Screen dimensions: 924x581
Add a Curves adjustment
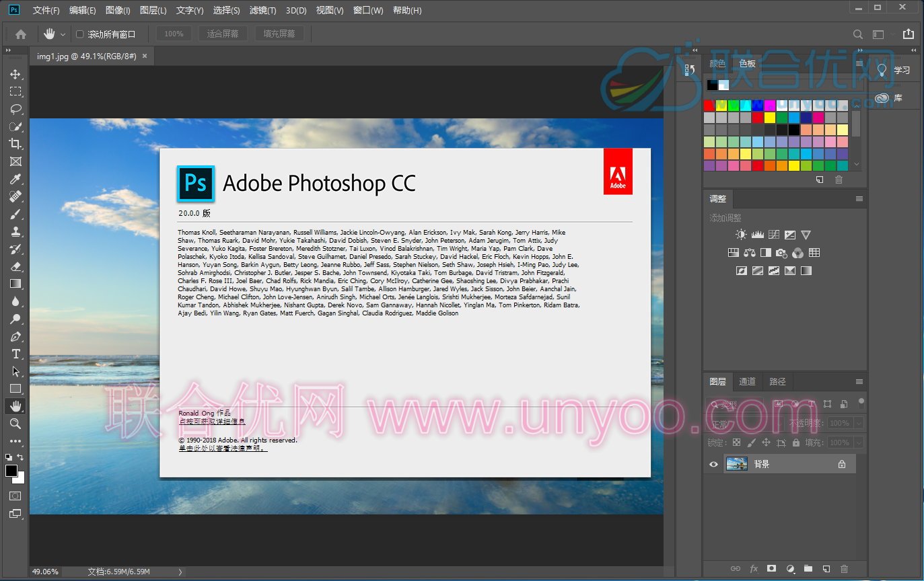pyautogui.click(x=774, y=235)
